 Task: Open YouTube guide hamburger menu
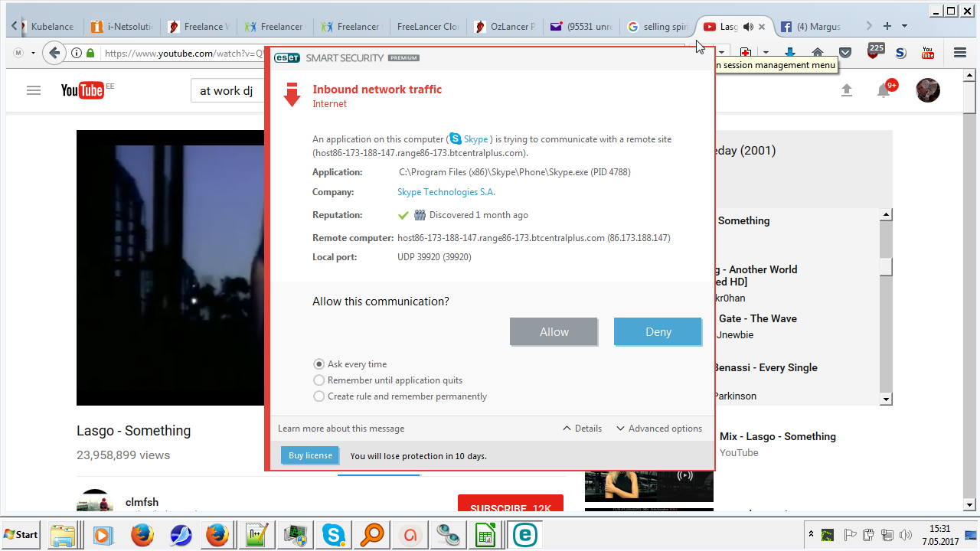tap(34, 90)
